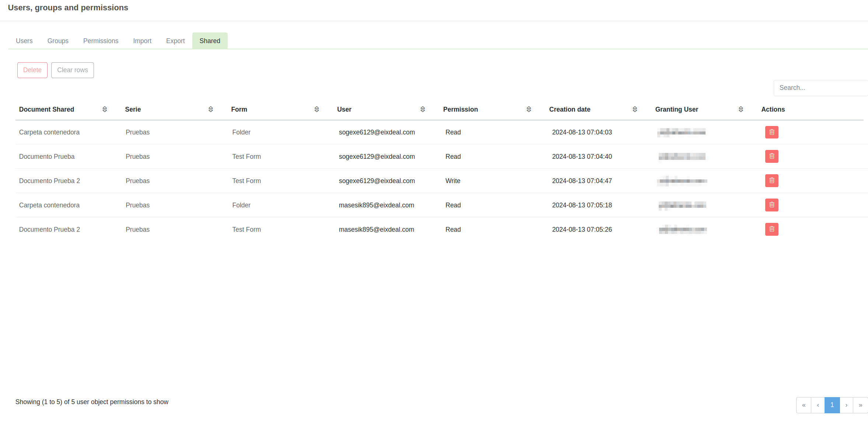
Task: Remove the Write permission share entry
Action: [x=771, y=181]
